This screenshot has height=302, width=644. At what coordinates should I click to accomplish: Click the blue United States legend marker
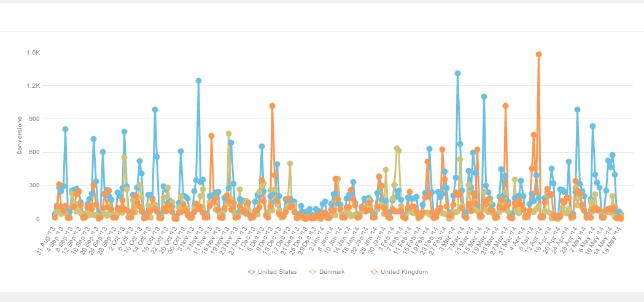point(252,271)
